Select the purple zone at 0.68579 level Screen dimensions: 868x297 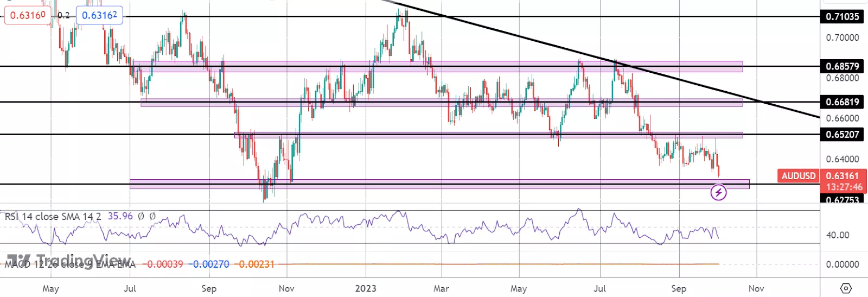pos(438,66)
